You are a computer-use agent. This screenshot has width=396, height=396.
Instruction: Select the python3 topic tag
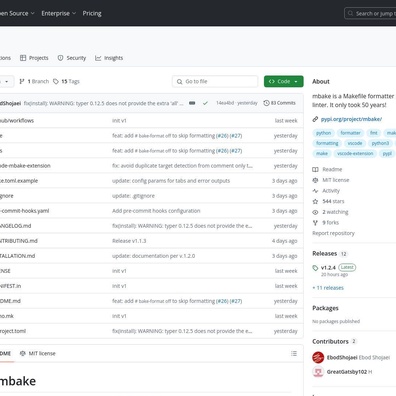click(x=380, y=143)
